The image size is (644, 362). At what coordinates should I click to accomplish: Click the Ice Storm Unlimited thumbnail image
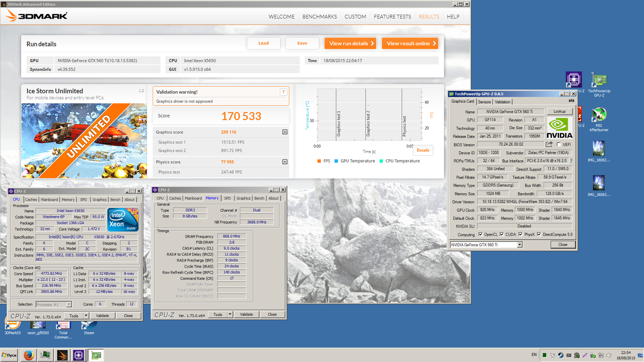[84, 141]
